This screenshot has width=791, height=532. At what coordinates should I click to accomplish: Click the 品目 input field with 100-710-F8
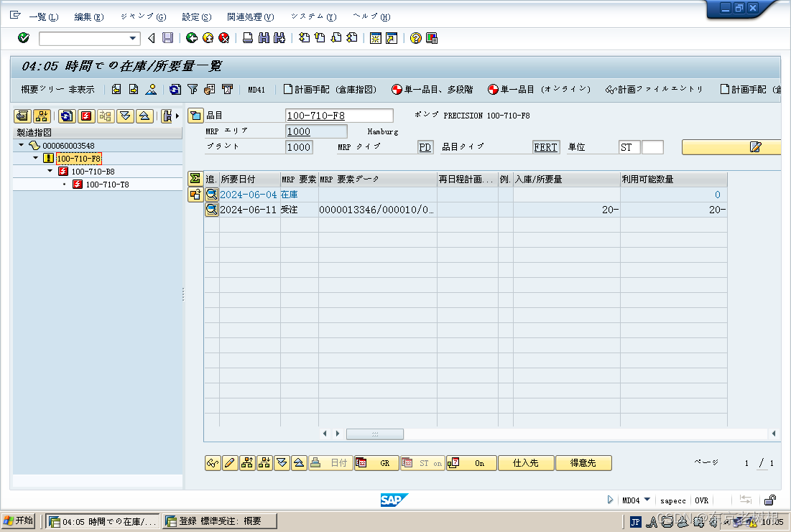(x=339, y=116)
